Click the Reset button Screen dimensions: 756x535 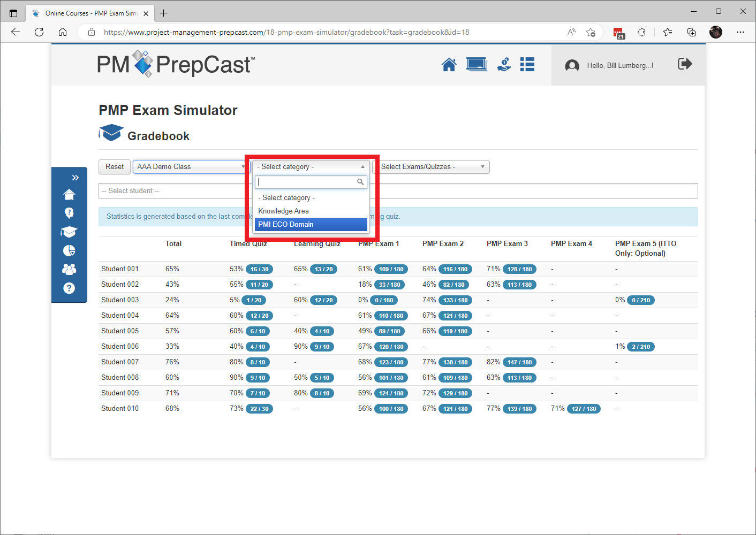[115, 167]
